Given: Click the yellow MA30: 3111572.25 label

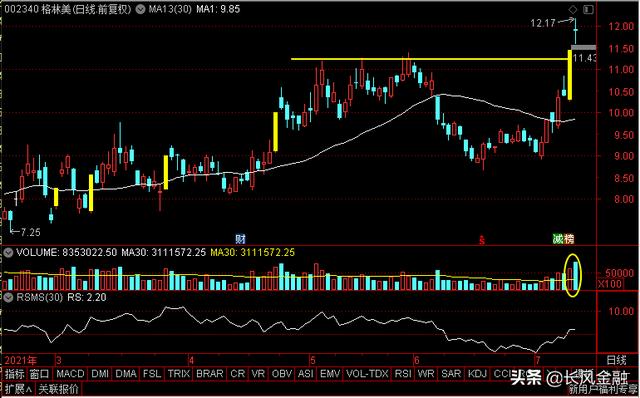Looking at the screenshot, I should 252,253.
